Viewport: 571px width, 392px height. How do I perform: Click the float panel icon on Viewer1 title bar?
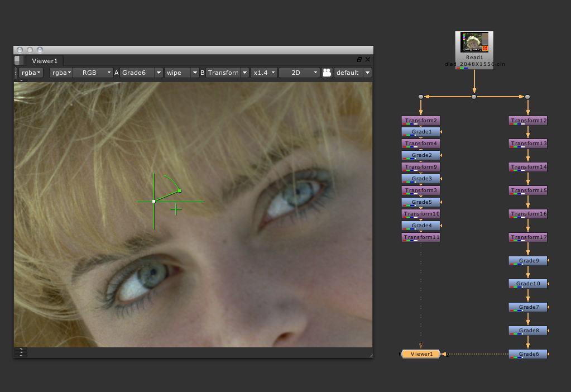click(359, 59)
